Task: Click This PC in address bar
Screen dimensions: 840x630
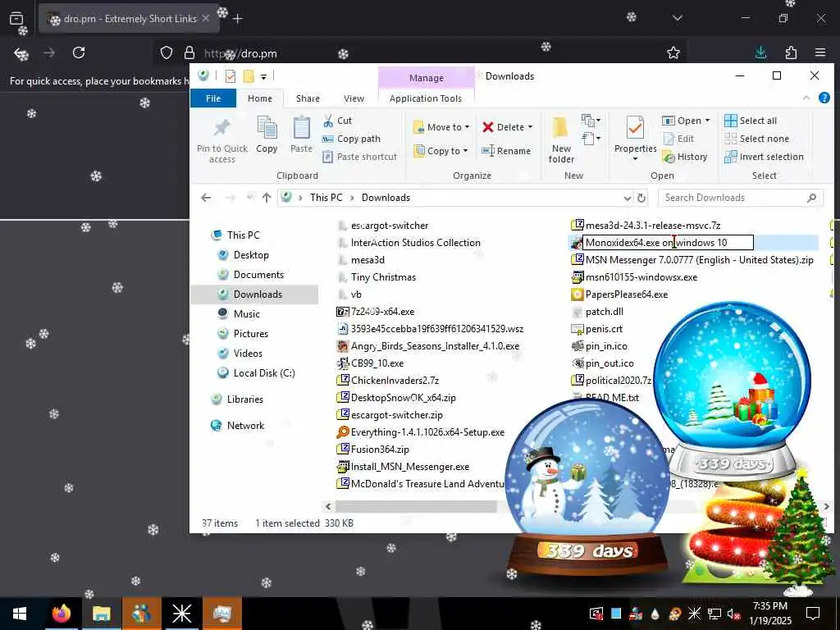Action: (x=326, y=198)
